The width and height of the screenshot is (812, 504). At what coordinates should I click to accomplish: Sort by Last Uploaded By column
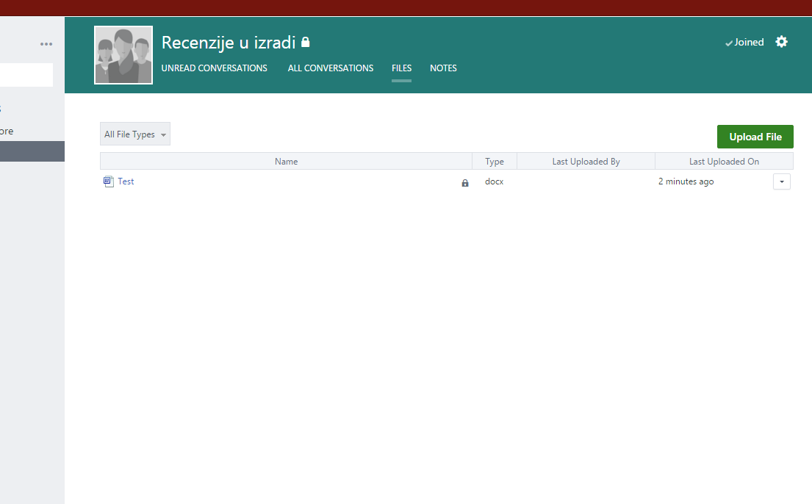pyautogui.click(x=586, y=162)
